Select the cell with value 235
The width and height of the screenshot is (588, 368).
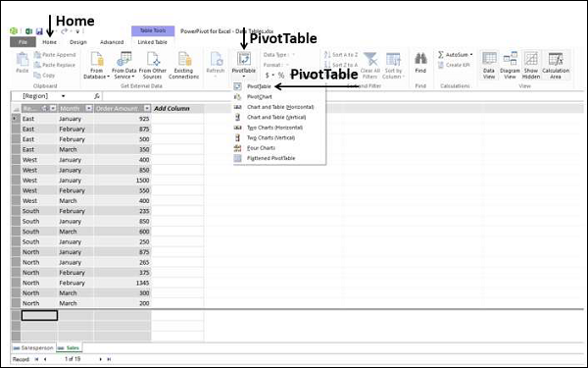[122, 211]
